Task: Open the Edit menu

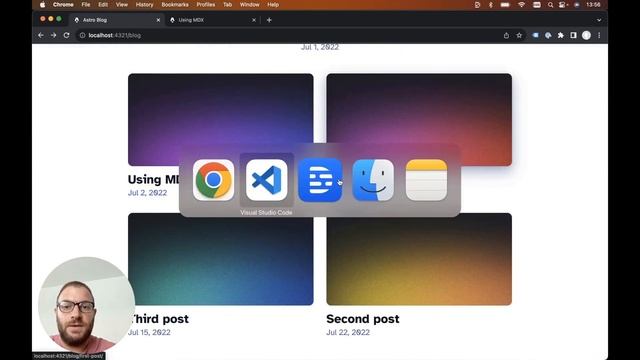Action: (103, 5)
